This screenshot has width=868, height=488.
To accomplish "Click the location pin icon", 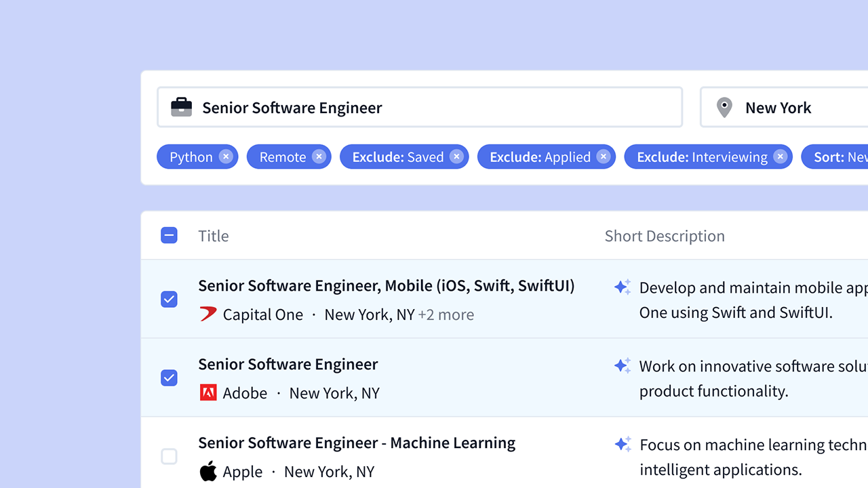I will [724, 107].
